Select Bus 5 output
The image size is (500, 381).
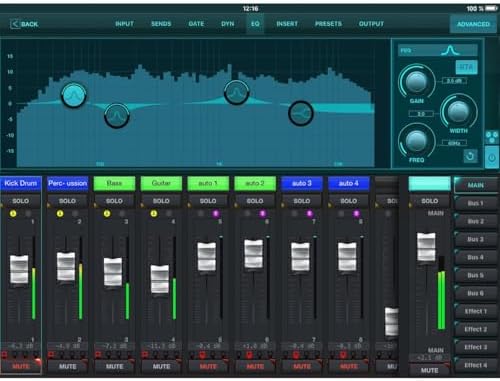coord(476,275)
